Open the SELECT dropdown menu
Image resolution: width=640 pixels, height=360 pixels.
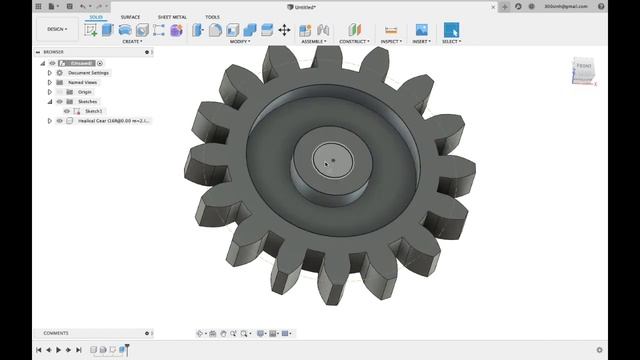coord(451,42)
